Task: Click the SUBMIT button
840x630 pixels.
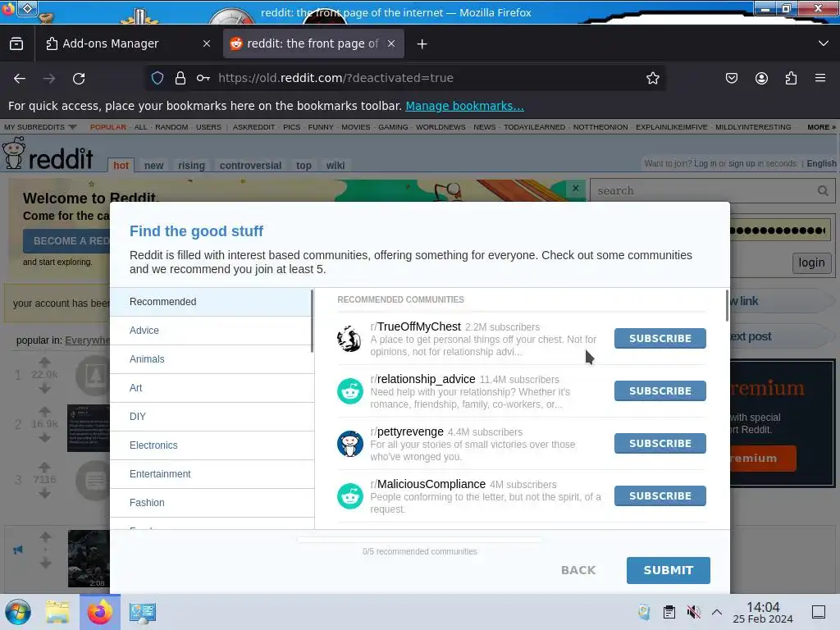Action: pos(668,571)
